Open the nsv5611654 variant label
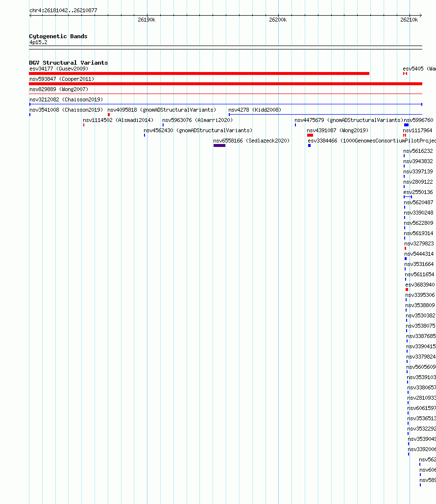436x504 pixels. click(420, 274)
